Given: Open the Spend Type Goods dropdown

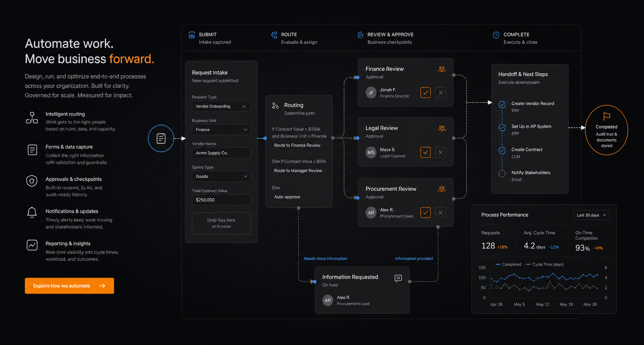Looking at the screenshot, I should tap(221, 176).
